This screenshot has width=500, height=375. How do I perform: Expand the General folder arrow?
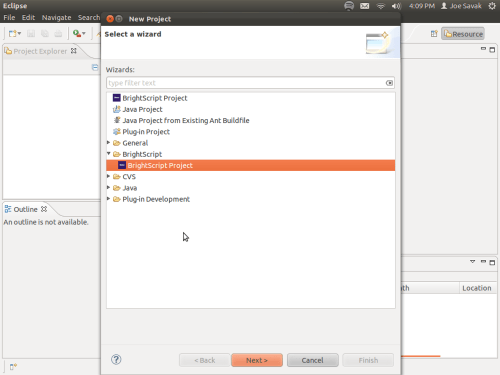tap(108, 143)
